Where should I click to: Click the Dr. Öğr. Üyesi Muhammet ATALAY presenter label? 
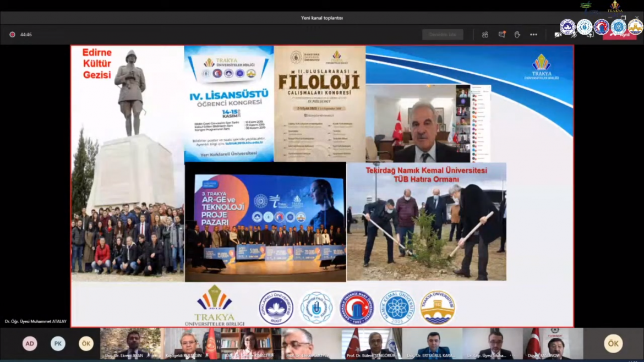[36, 321]
